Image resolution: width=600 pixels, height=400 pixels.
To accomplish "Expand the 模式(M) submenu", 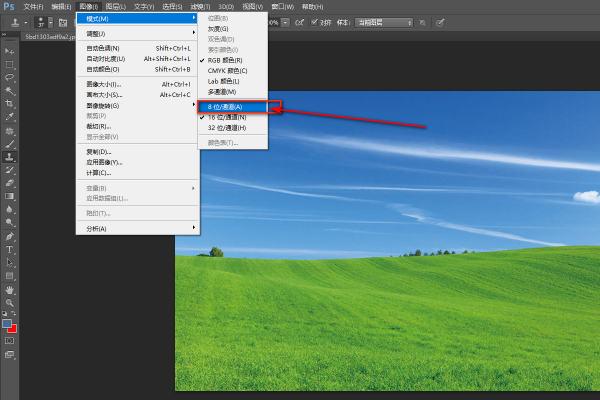I will 137,18.
